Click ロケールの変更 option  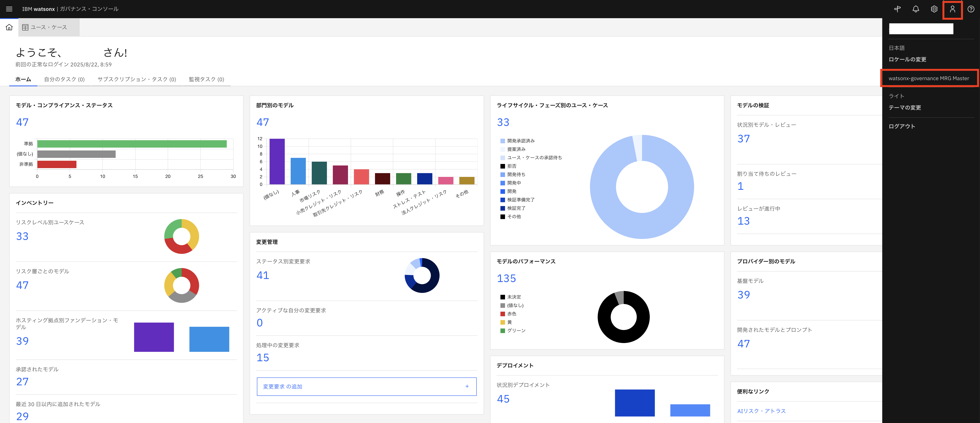click(x=907, y=59)
